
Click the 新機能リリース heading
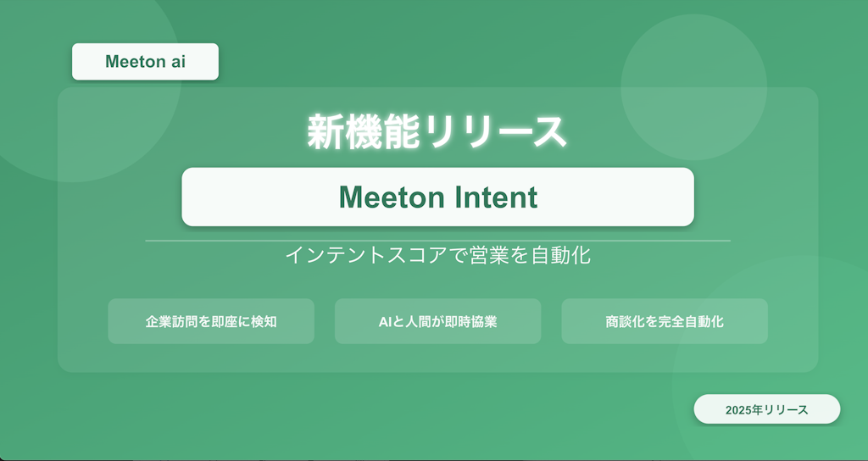[437, 132]
